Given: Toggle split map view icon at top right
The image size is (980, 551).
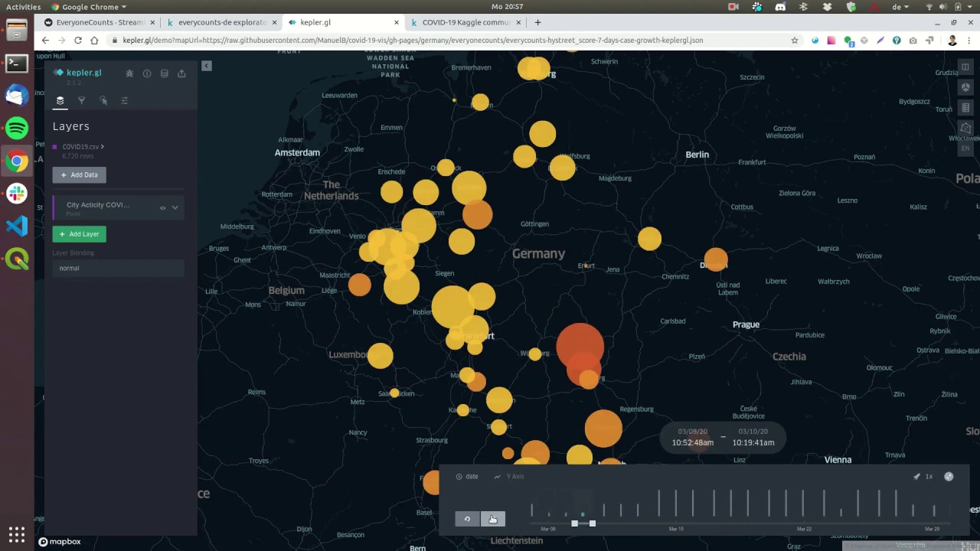Looking at the screenshot, I should [x=965, y=67].
